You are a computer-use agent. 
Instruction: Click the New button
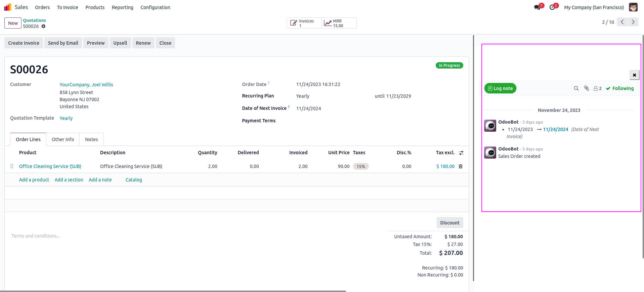pyautogui.click(x=13, y=23)
